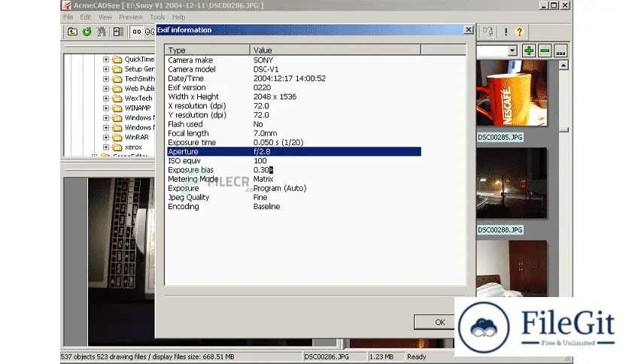Expand the QuickTime folder node
Viewport: 629px width, 364px height.
[106, 59]
